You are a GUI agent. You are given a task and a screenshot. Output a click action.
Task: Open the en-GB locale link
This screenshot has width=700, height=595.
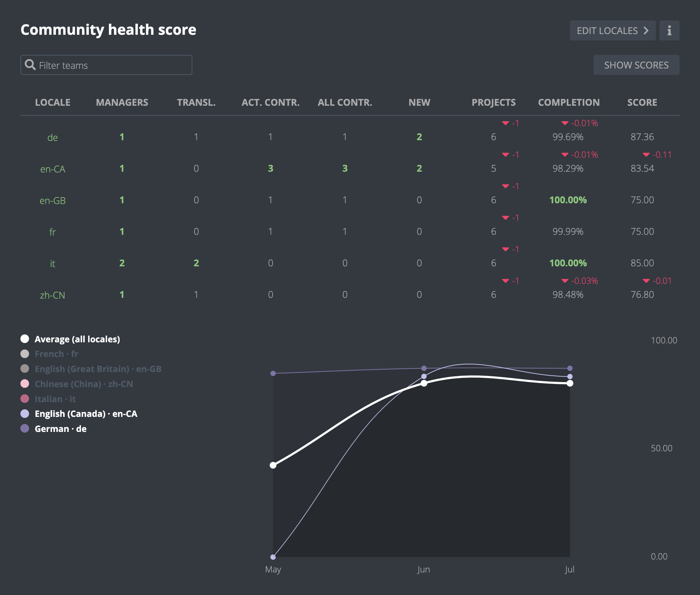53,200
